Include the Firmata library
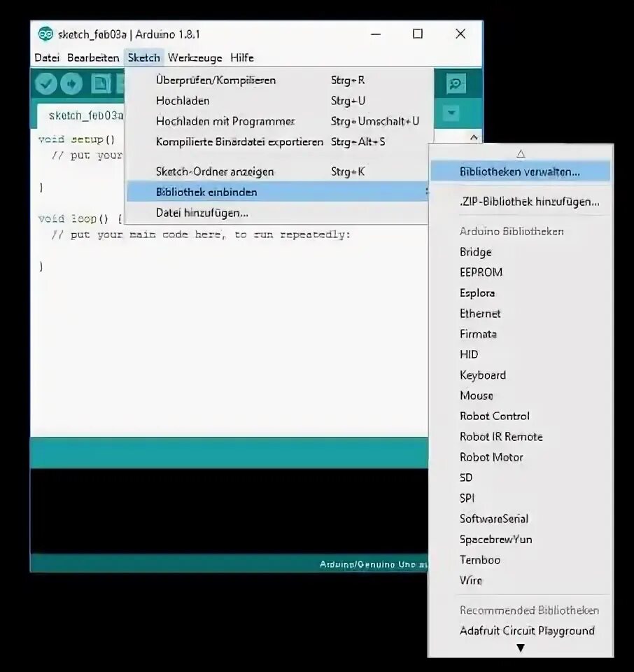This screenshot has height=672, width=634. coord(520,334)
